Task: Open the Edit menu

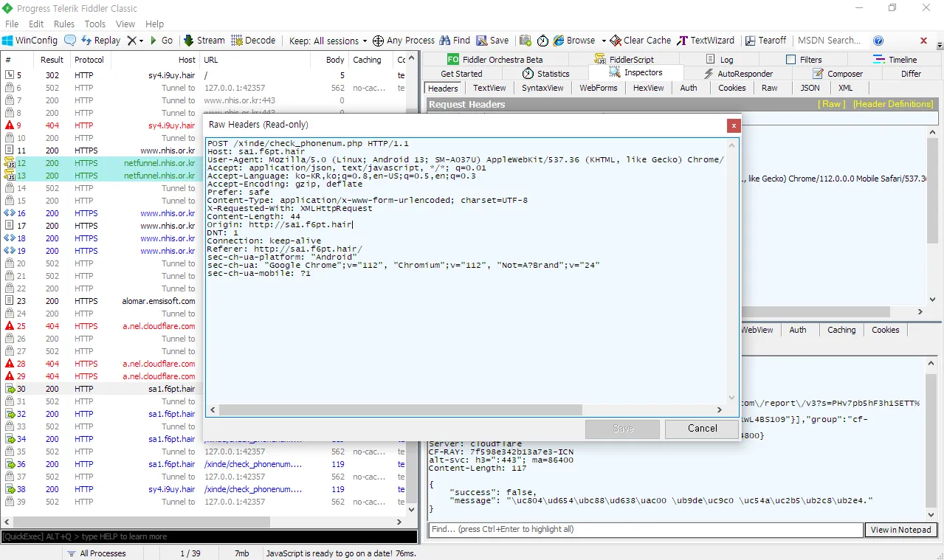Action: 36,24
